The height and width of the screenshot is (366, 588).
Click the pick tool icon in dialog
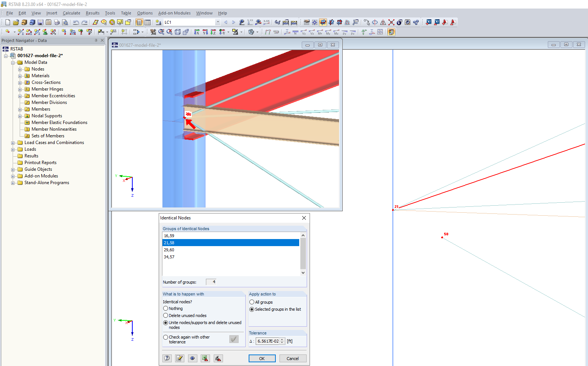pos(218,358)
